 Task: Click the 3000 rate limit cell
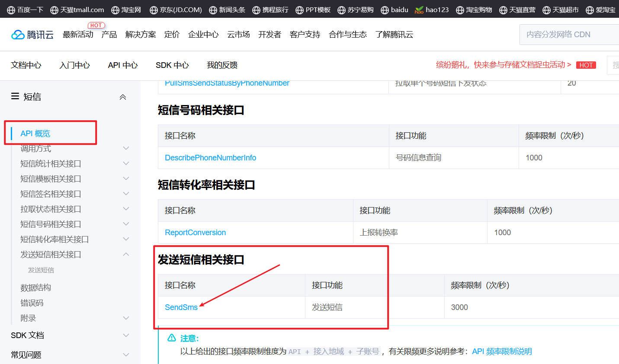pos(532,307)
